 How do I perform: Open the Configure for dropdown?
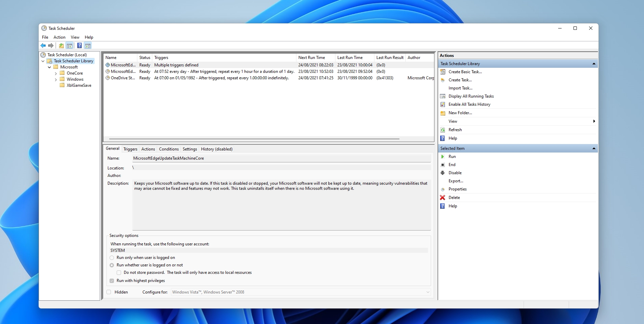[x=428, y=292]
